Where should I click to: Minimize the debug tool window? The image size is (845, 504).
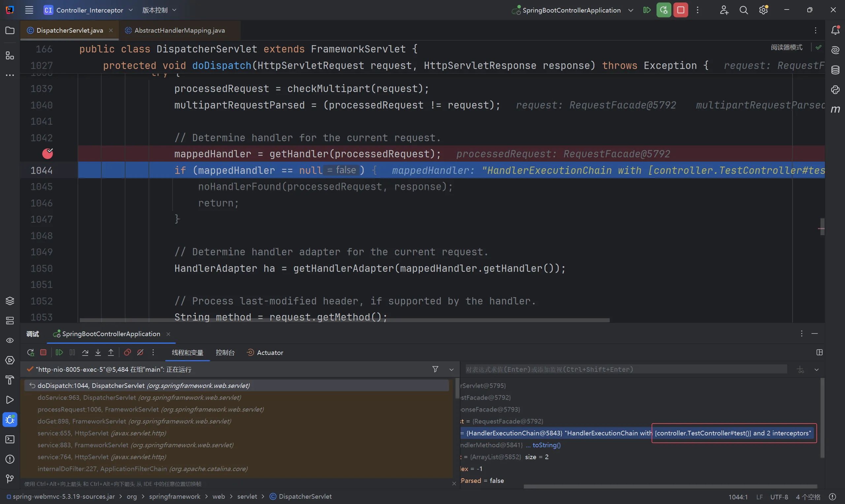click(x=814, y=333)
